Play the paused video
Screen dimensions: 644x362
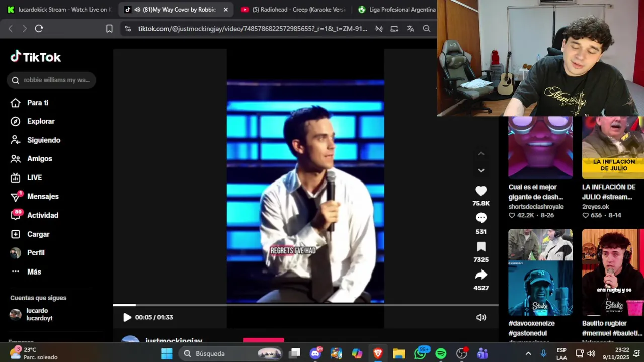coord(127,317)
